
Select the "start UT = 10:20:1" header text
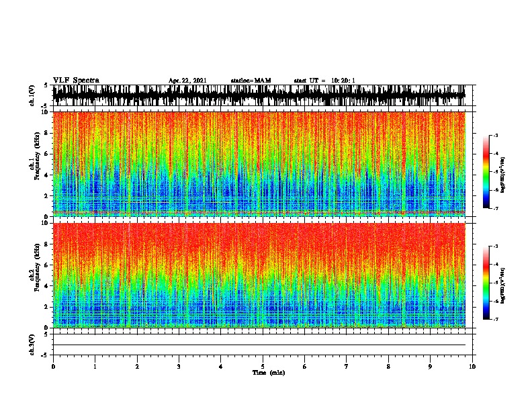(x=324, y=81)
